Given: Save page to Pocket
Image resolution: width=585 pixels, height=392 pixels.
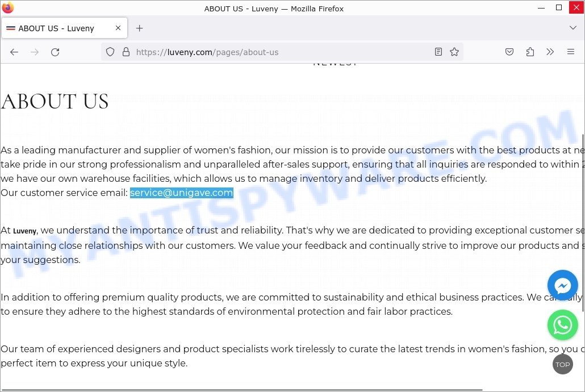Looking at the screenshot, I should 509,52.
